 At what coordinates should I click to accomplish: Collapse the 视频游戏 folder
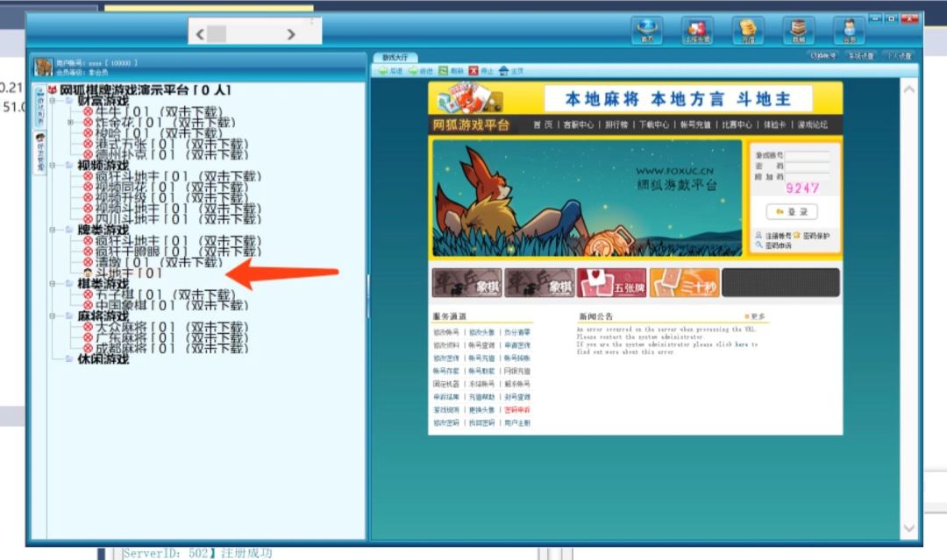[x=53, y=165]
